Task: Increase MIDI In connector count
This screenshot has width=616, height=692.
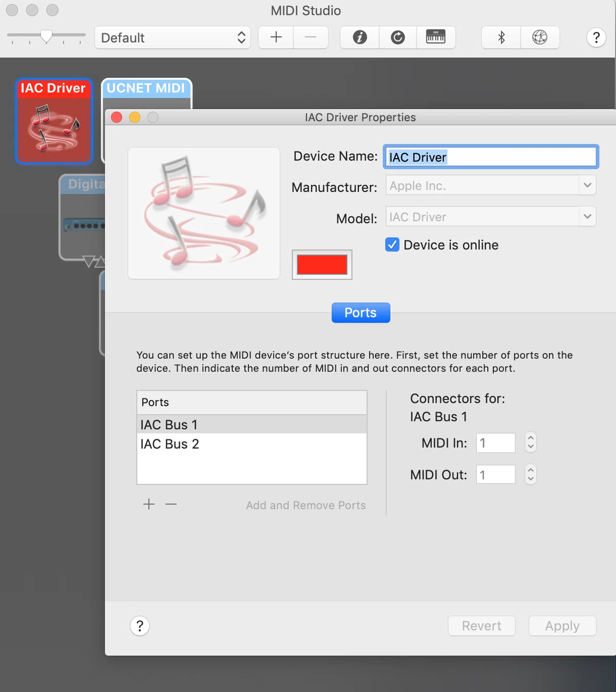Action: 531,438
